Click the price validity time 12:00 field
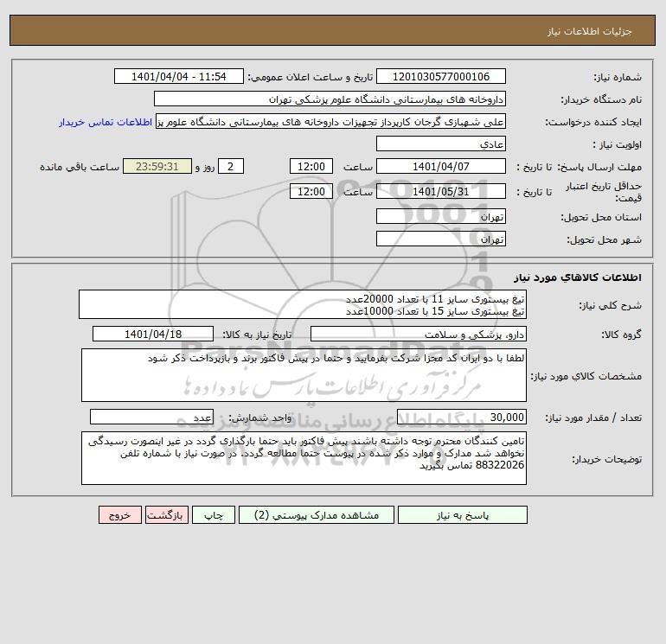Viewport: 666px width, 644px height. pyautogui.click(x=311, y=191)
